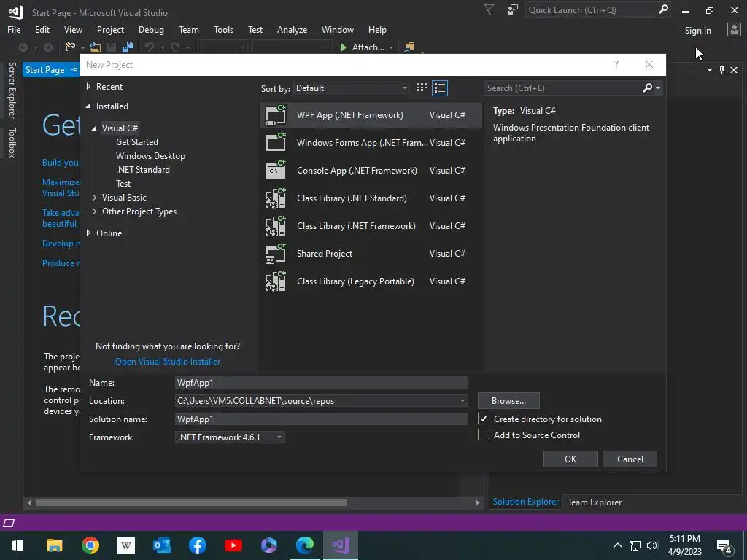Switch to the Solution Explorer tab
The width and height of the screenshot is (747, 560).
coord(525,502)
